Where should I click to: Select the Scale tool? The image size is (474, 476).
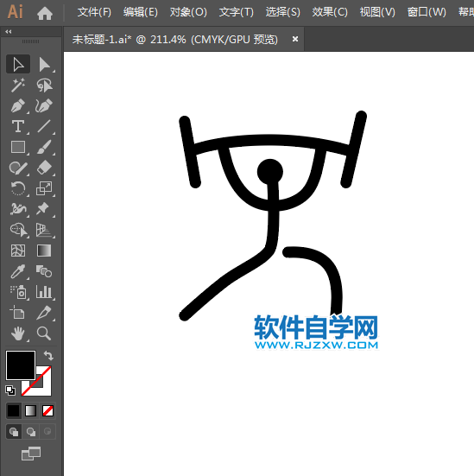point(44,188)
